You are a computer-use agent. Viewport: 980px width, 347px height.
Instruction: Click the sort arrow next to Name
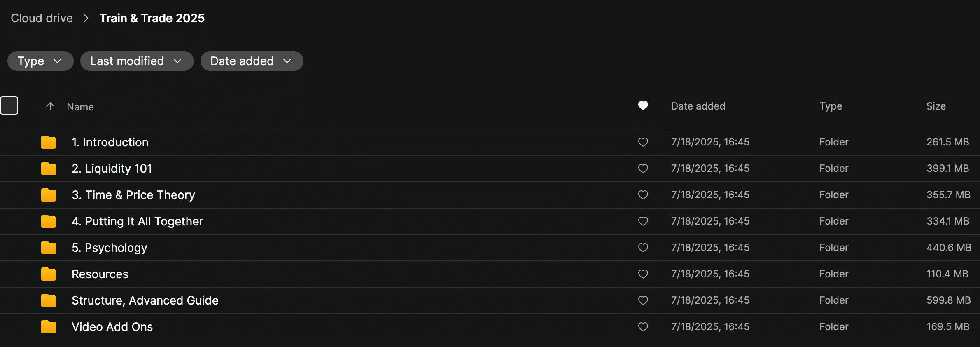tap(50, 107)
